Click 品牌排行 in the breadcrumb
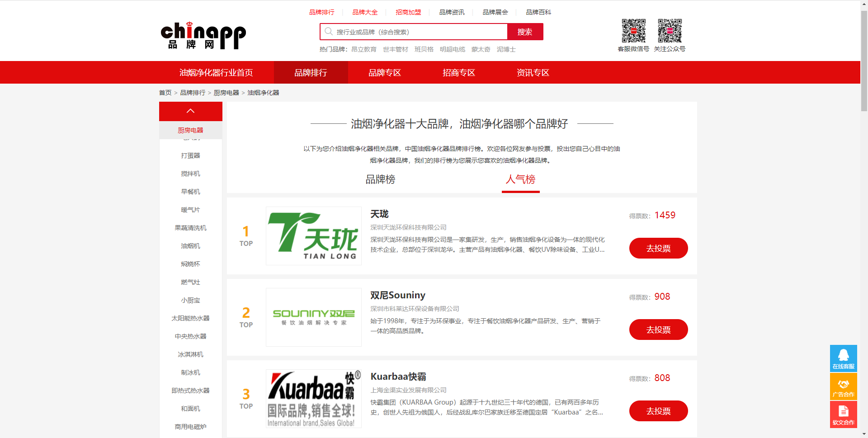The width and height of the screenshot is (868, 438). [x=193, y=93]
